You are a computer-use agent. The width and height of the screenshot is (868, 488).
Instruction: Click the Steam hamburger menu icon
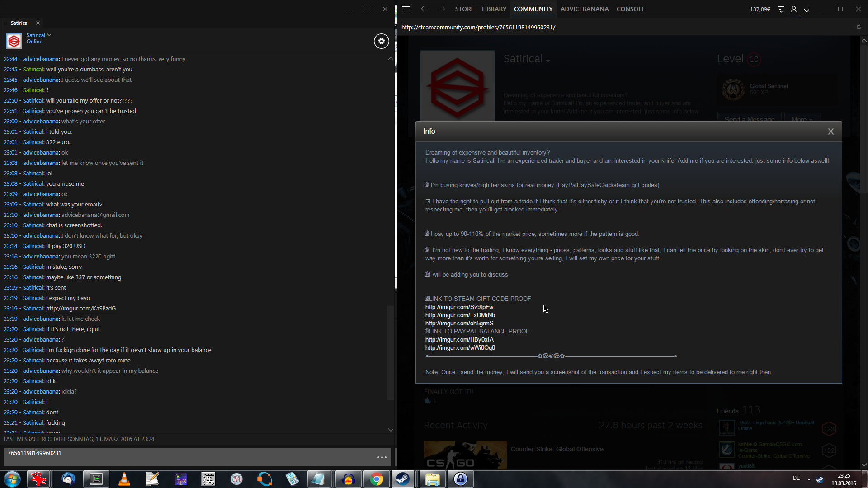coord(406,9)
